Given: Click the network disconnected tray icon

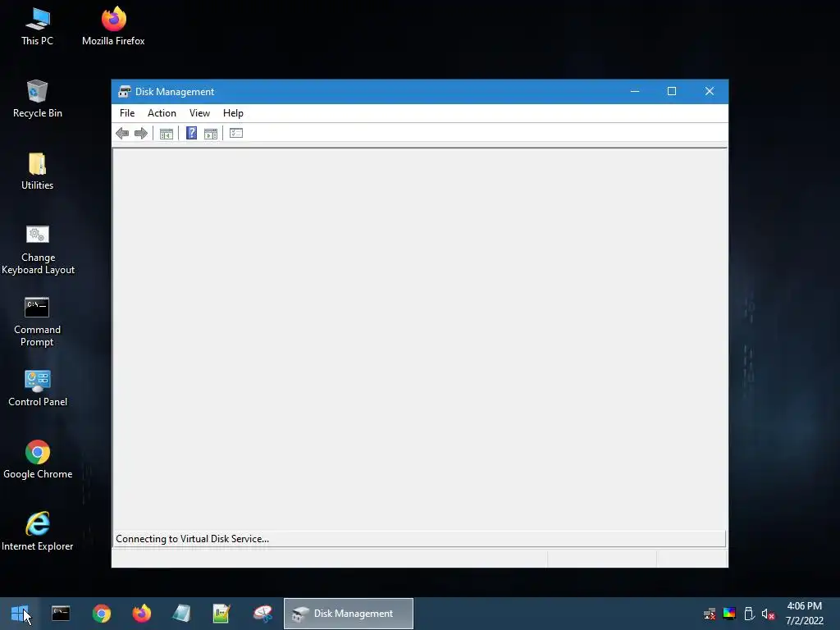Looking at the screenshot, I should pyautogui.click(x=710, y=614).
